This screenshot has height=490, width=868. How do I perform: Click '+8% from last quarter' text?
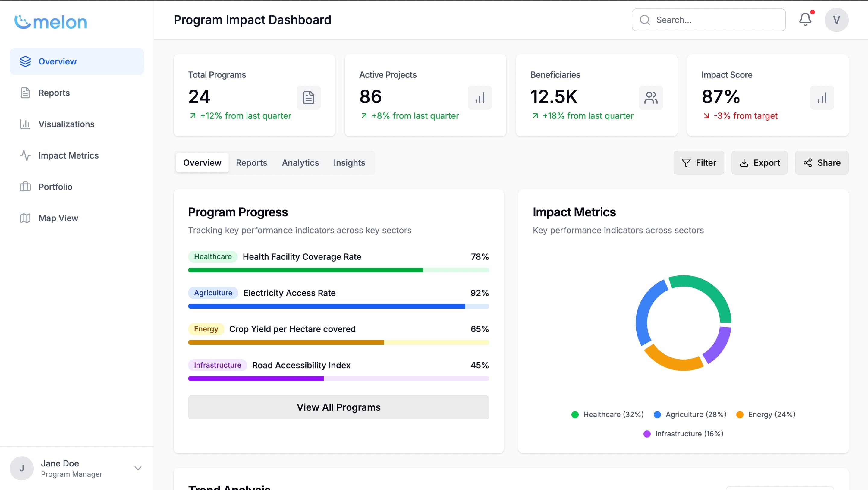[415, 116]
